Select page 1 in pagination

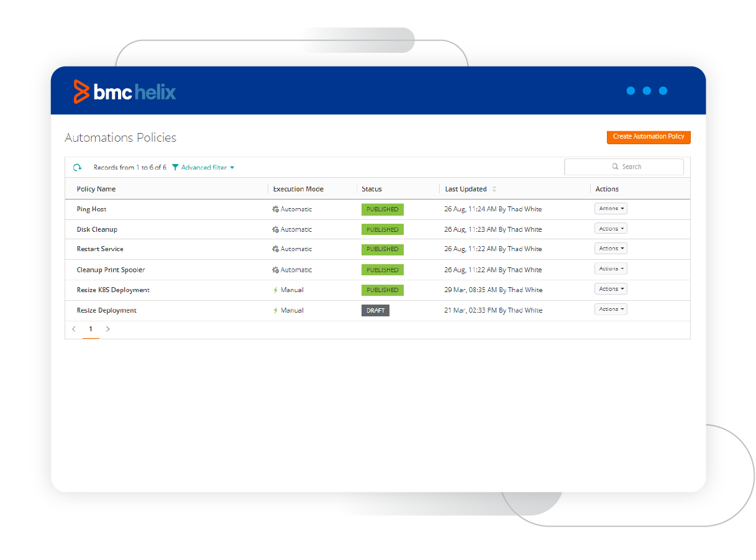pyautogui.click(x=91, y=329)
